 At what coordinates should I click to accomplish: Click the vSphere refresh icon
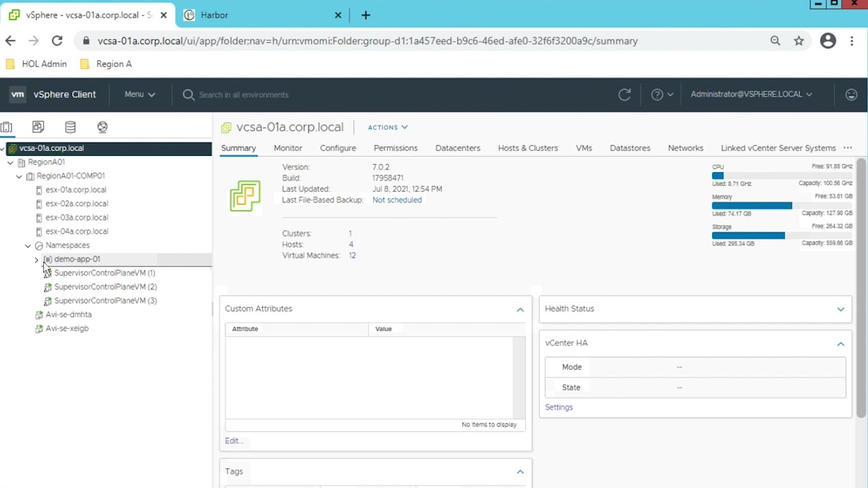pos(625,95)
